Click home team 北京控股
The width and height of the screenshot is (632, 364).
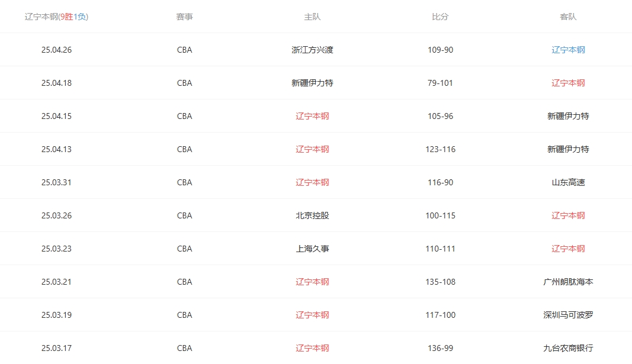312,215
